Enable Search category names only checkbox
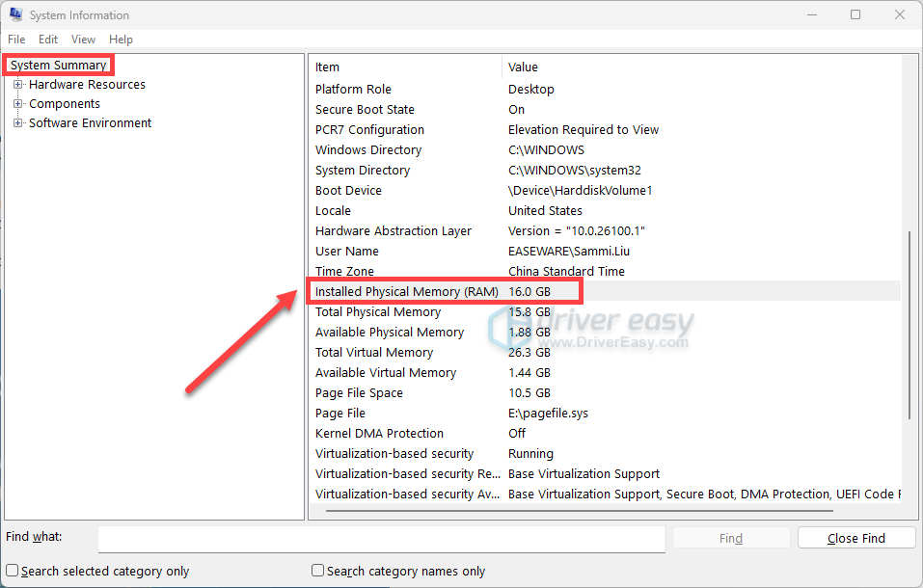Image resolution: width=923 pixels, height=588 pixels. (318, 571)
